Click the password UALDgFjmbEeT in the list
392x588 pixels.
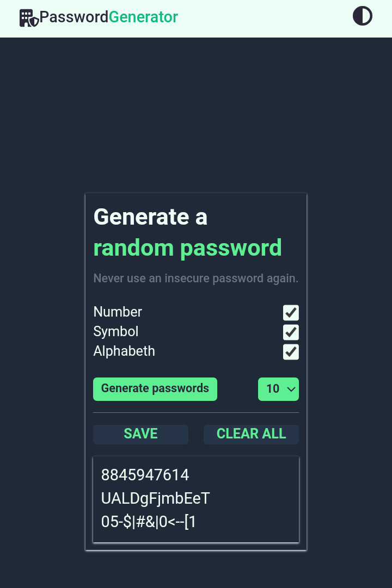[155, 498]
